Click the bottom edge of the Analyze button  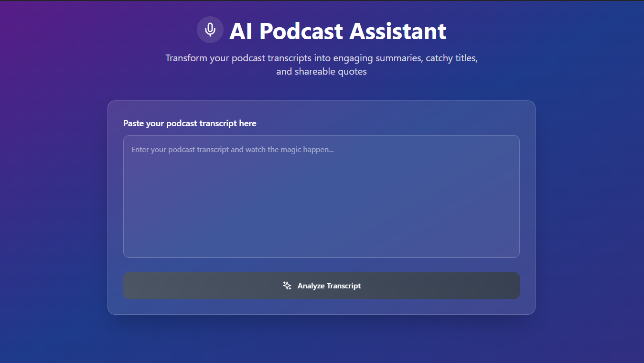[322, 297]
